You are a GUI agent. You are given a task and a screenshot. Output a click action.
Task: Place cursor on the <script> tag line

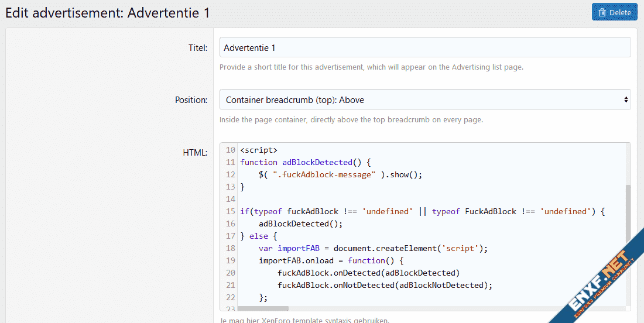click(258, 150)
